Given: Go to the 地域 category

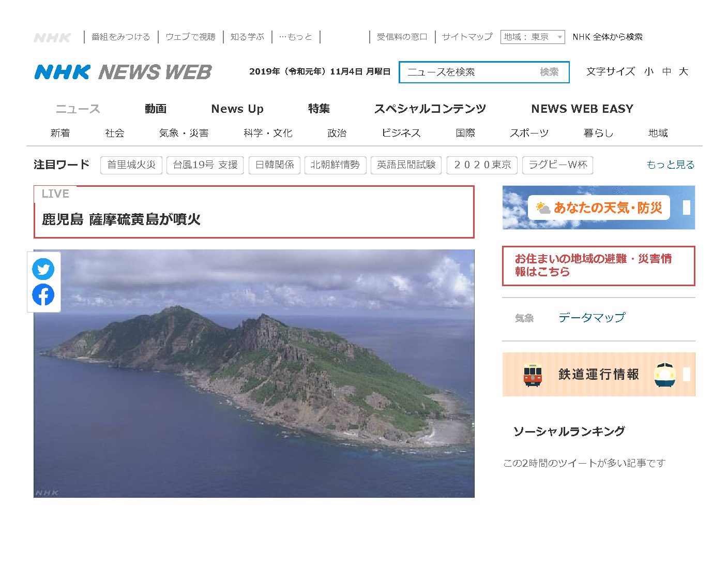Looking at the screenshot, I should coord(658,133).
